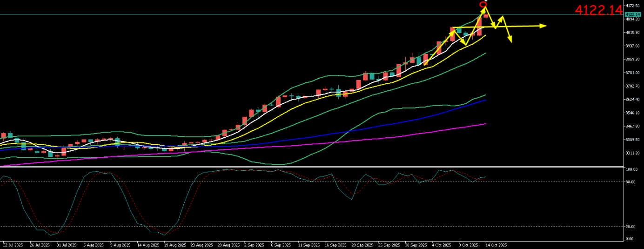Select the blue moving average line's right end
644x249 pixels.
point(485,100)
